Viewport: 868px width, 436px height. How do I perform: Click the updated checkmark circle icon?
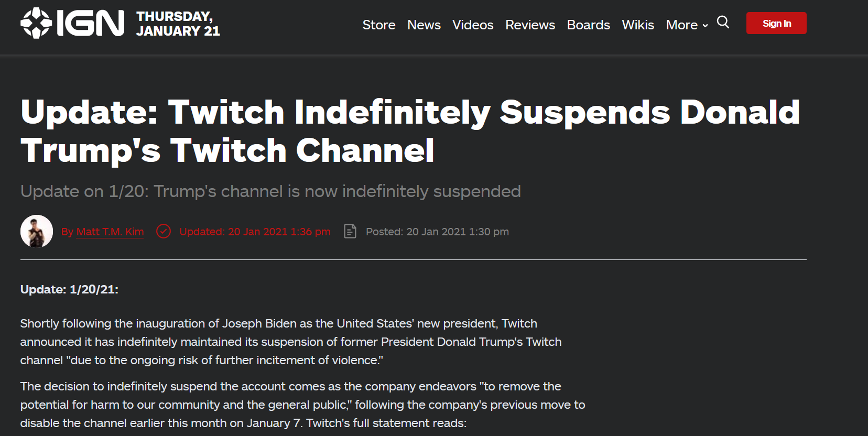tap(164, 231)
